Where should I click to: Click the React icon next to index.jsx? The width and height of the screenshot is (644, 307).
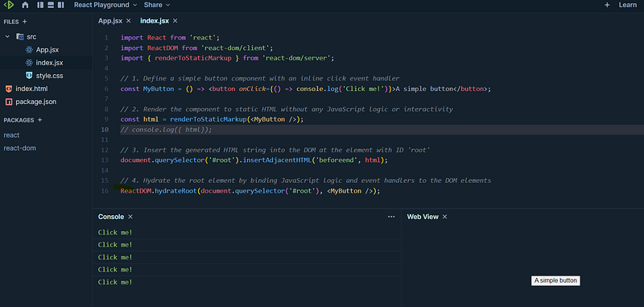tap(29, 63)
